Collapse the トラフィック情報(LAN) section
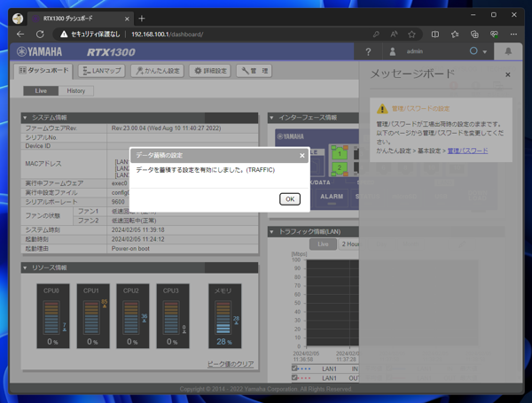Viewport: 532px width, 403px height. coord(273,232)
